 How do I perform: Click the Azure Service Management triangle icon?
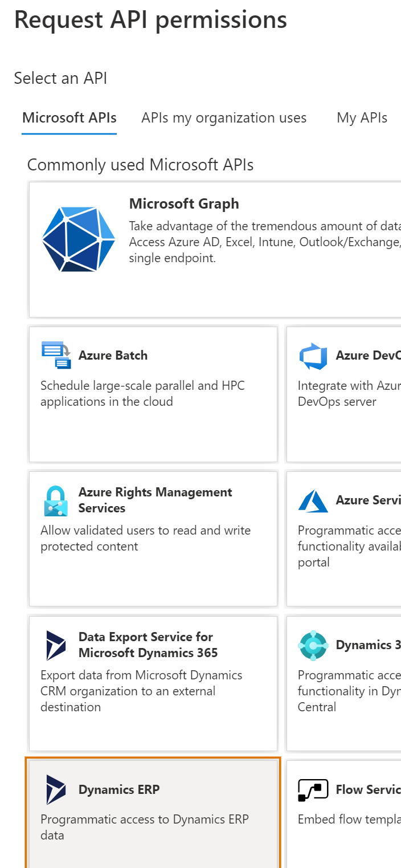pos(313,501)
